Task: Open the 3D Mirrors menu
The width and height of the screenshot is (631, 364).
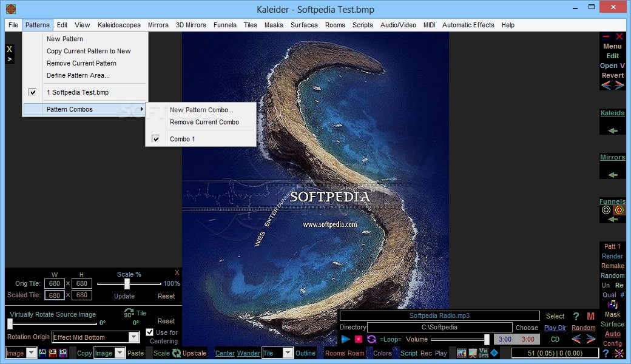Action: tap(191, 25)
